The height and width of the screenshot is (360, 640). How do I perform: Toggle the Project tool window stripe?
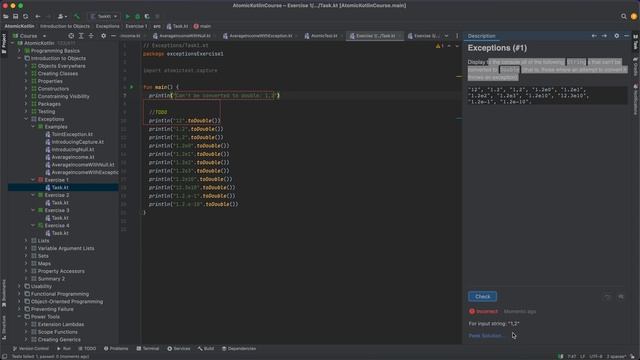click(4, 44)
